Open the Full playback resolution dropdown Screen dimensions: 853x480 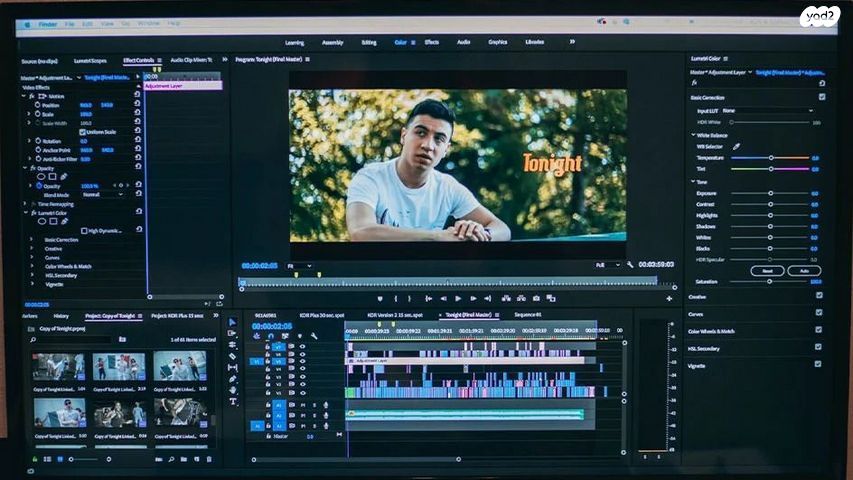[607, 265]
